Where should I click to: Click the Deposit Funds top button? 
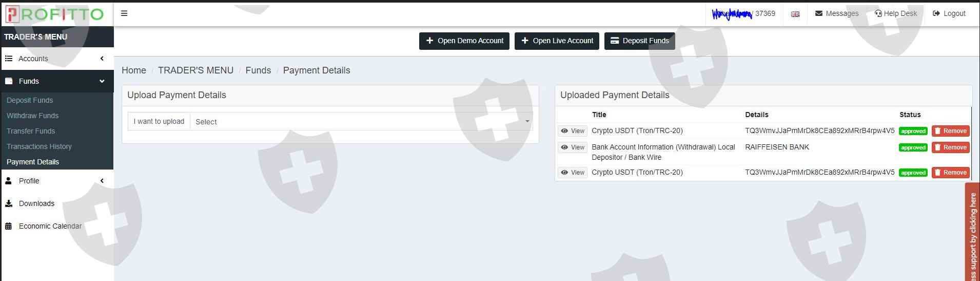(x=639, y=41)
